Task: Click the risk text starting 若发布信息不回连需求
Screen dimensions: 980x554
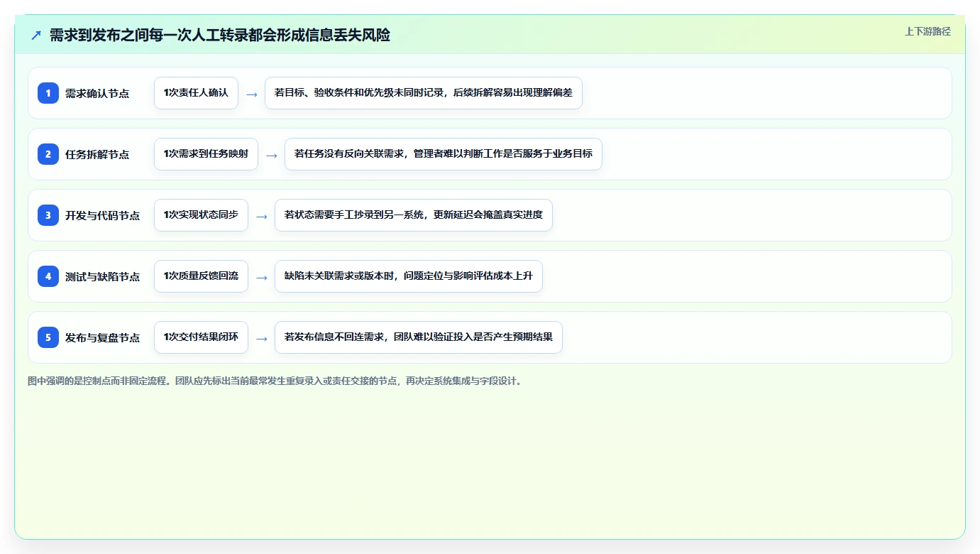Action: point(419,337)
